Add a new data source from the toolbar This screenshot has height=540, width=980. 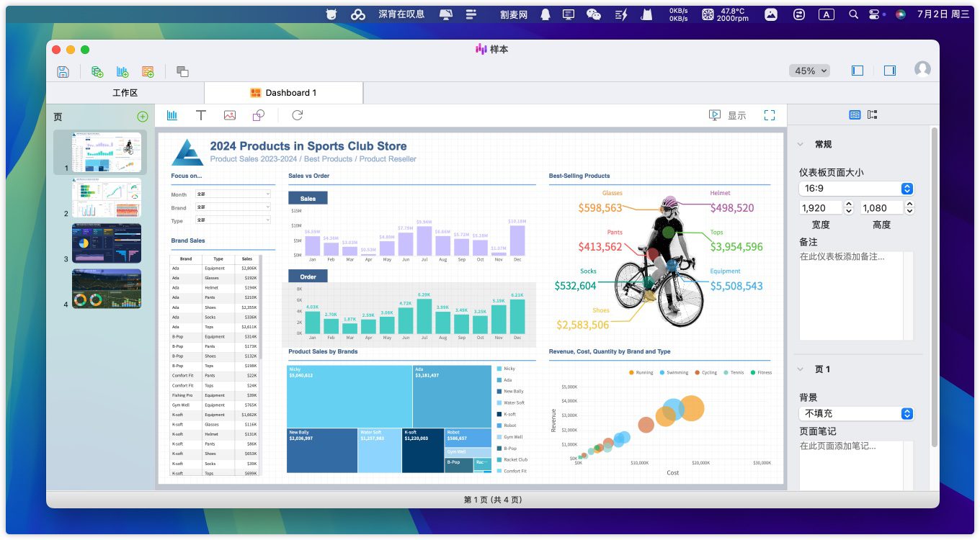97,71
